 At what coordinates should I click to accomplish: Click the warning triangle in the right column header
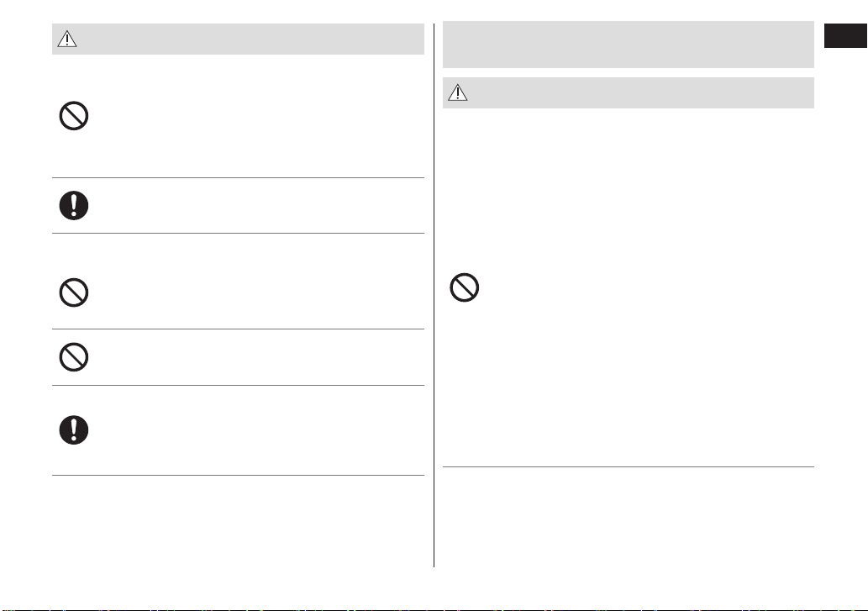tap(458, 92)
